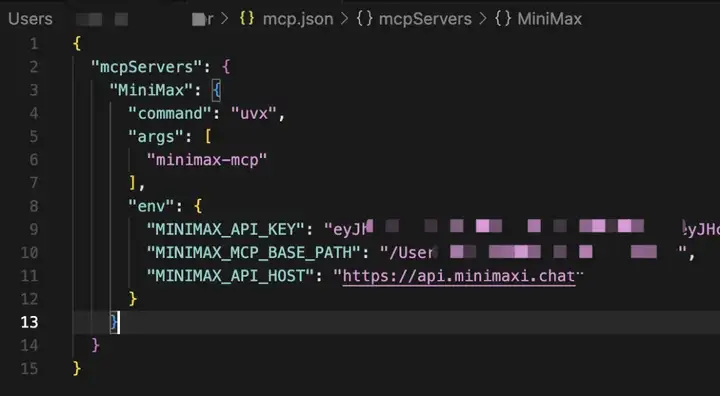Click the chevron after mcpServers breadcrumb
The width and height of the screenshot is (720, 396).
483,19
